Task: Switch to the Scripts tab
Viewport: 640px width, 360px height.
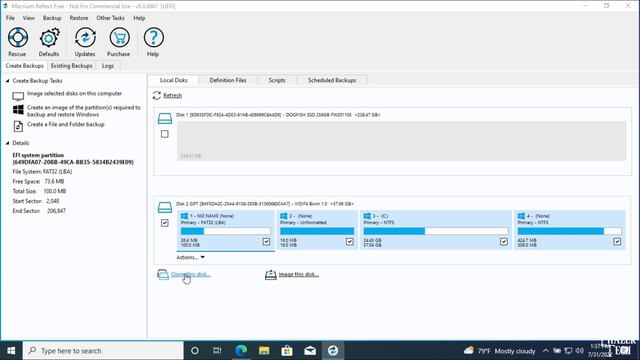Action: [x=277, y=80]
